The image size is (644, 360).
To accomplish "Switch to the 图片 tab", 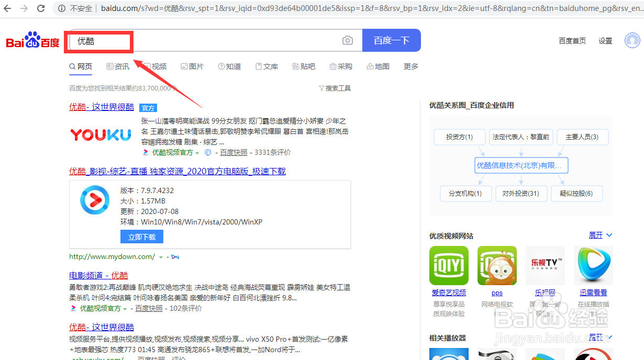I will click(192, 66).
